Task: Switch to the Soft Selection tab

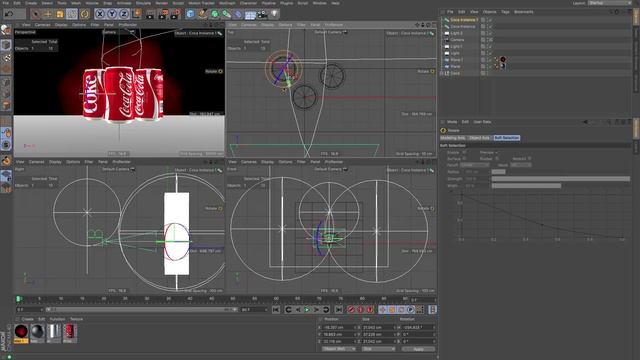Action: [x=507, y=138]
